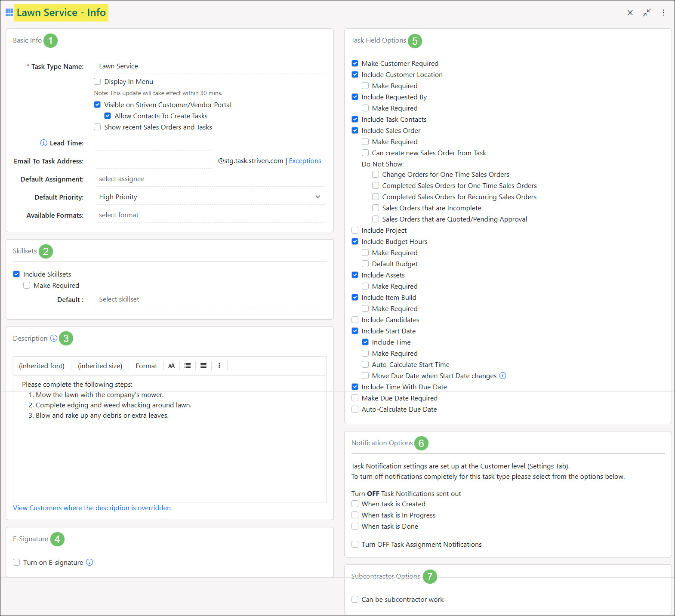Uncheck Include Customer Location
The image size is (675, 616).
355,74
